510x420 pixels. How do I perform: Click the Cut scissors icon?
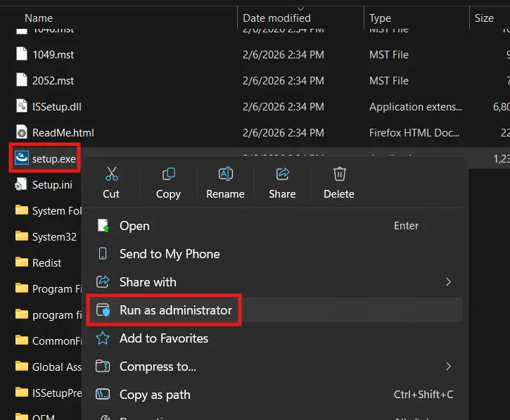tap(112, 174)
